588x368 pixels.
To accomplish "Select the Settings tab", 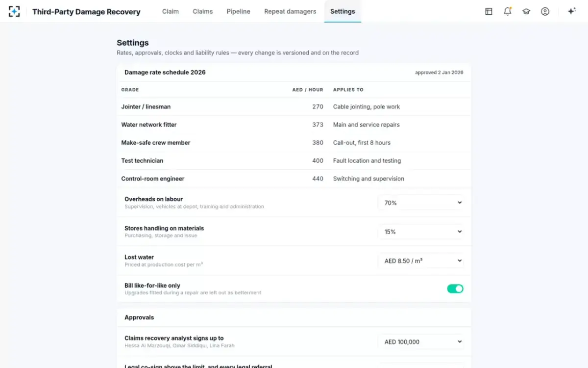I will tap(343, 11).
